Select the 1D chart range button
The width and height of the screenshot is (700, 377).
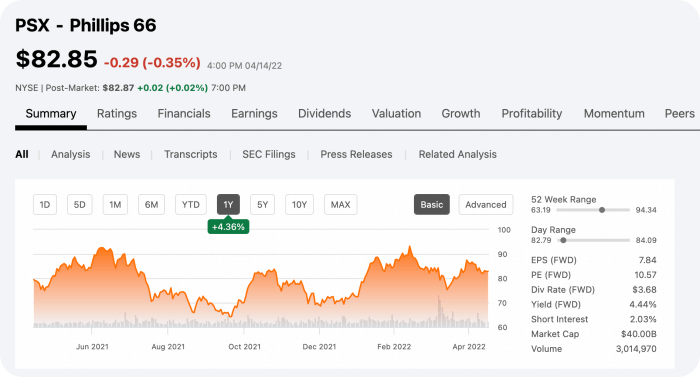pyautogui.click(x=45, y=205)
